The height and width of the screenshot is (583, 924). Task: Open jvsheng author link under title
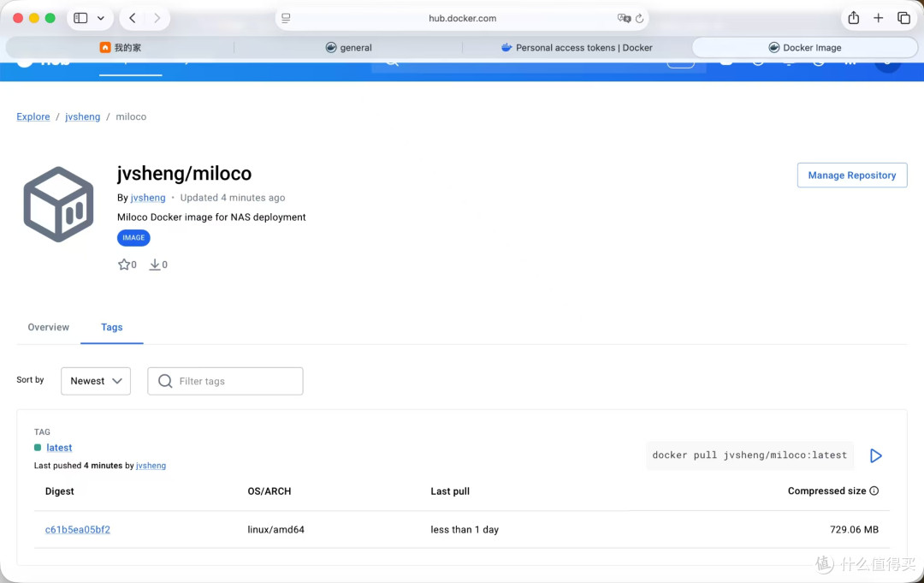pyautogui.click(x=148, y=198)
